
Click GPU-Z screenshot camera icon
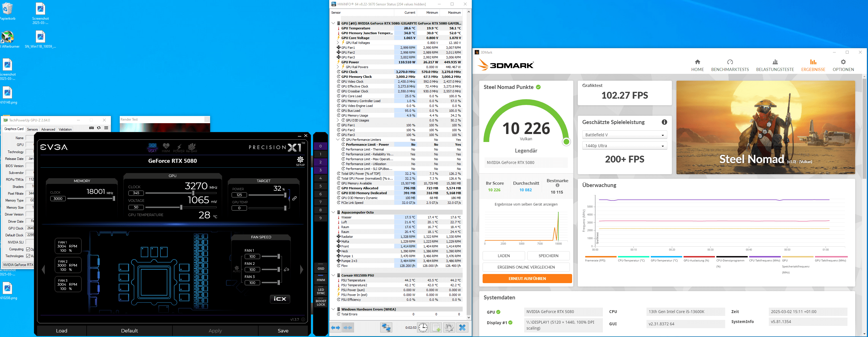pos(91,128)
